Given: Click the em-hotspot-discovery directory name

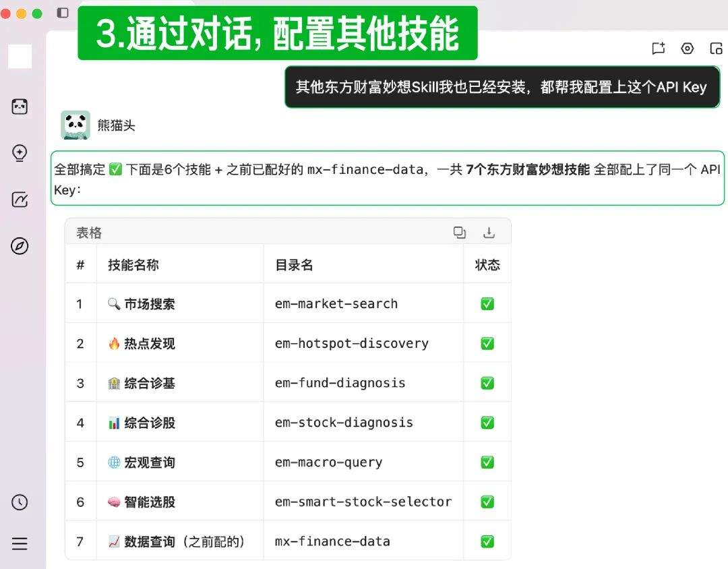Looking at the screenshot, I should (x=351, y=344).
